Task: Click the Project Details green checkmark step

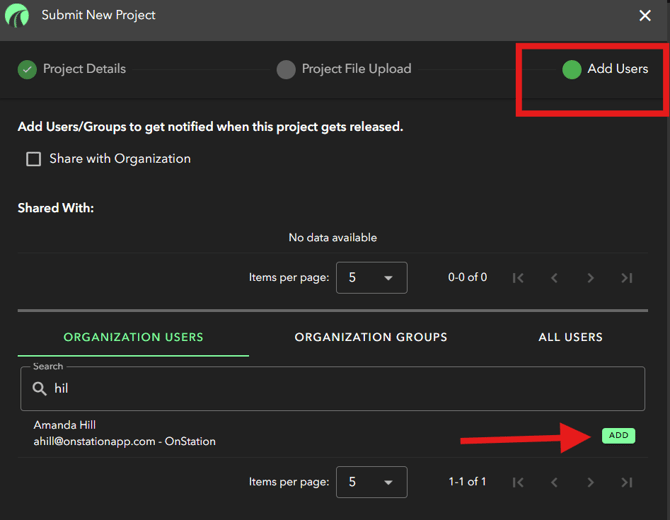Action: 27,69
